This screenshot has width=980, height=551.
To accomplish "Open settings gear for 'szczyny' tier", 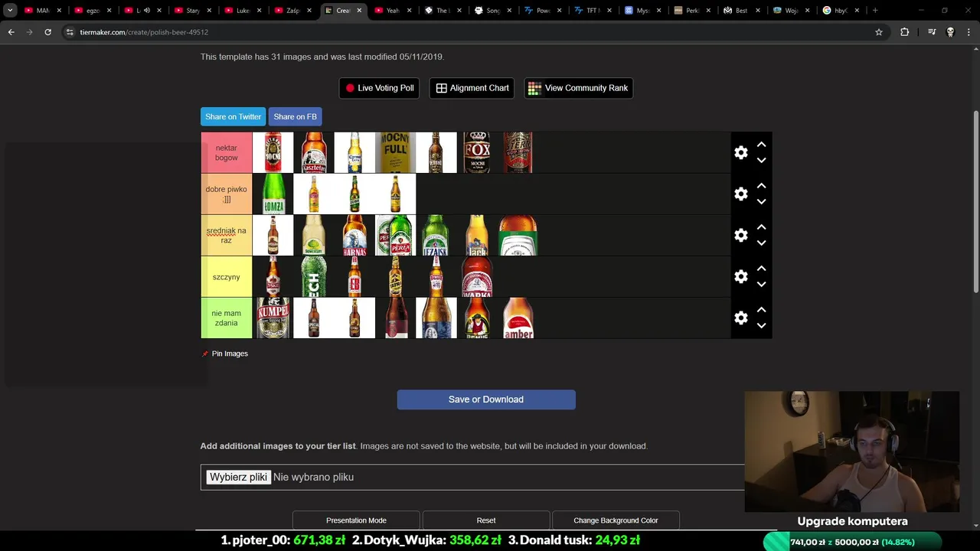I will [740, 276].
